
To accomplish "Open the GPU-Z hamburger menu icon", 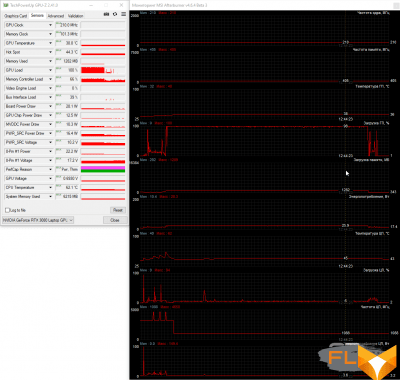I will point(124,14).
